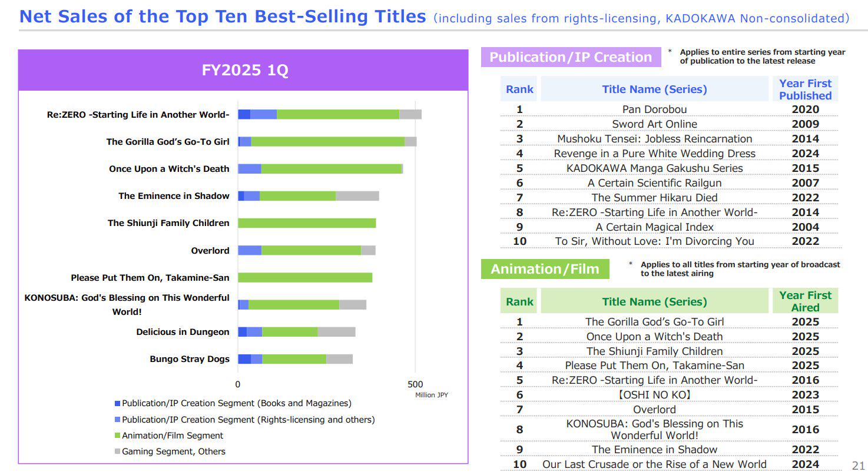
Task: Select the FY2025 1Q purple header
Action: click(243, 71)
